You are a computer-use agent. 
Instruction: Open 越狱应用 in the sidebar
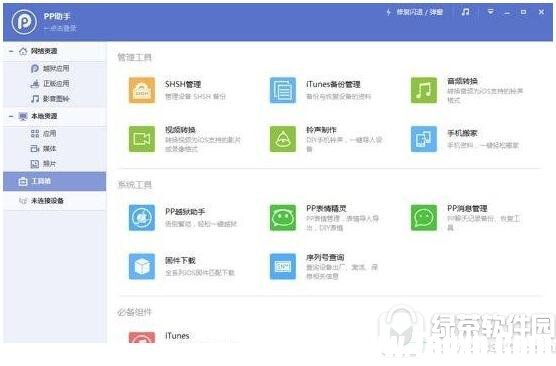pyautogui.click(x=50, y=68)
